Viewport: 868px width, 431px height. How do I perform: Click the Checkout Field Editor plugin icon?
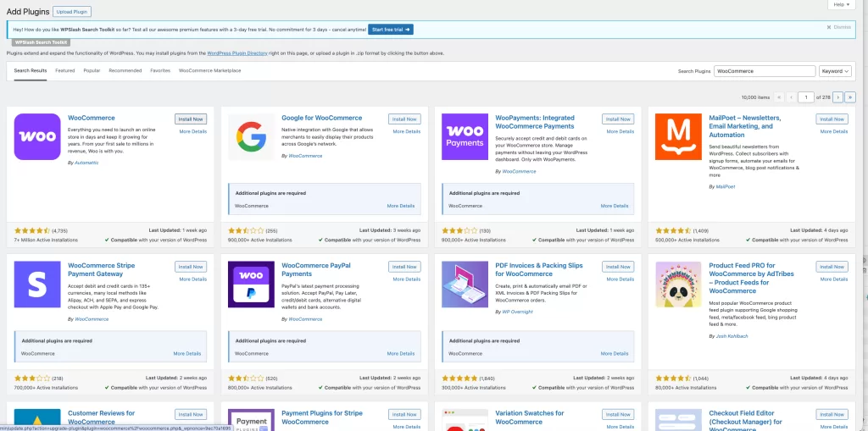(678, 420)
